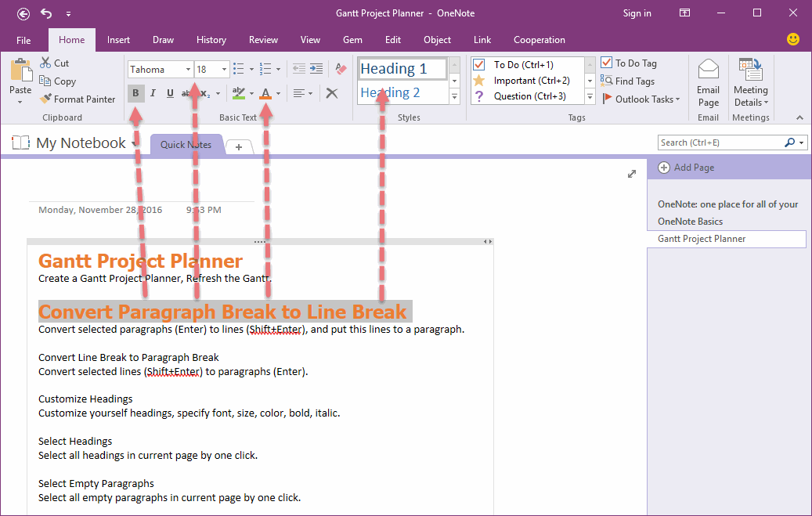Open Meeting Details
The image size is (812, 516).
(x=751, y=84)
